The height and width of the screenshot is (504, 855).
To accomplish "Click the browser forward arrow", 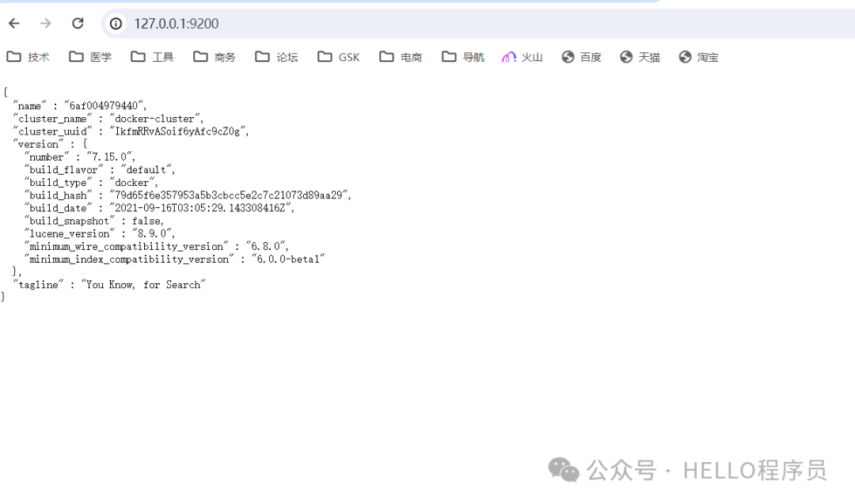I will coord(45,24).
